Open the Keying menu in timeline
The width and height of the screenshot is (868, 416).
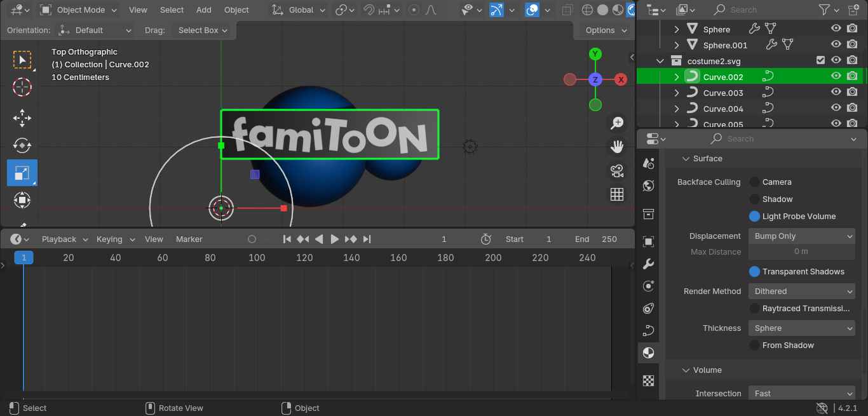[116, 239]
